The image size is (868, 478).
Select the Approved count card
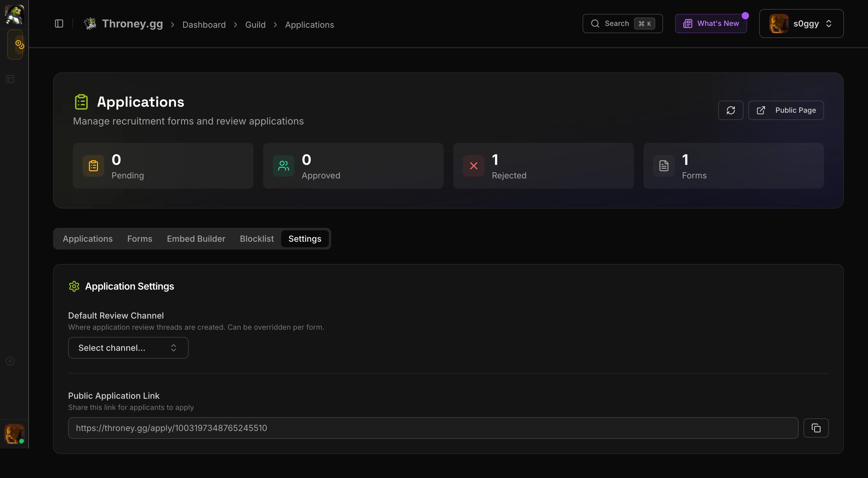[x=353, y=166]
